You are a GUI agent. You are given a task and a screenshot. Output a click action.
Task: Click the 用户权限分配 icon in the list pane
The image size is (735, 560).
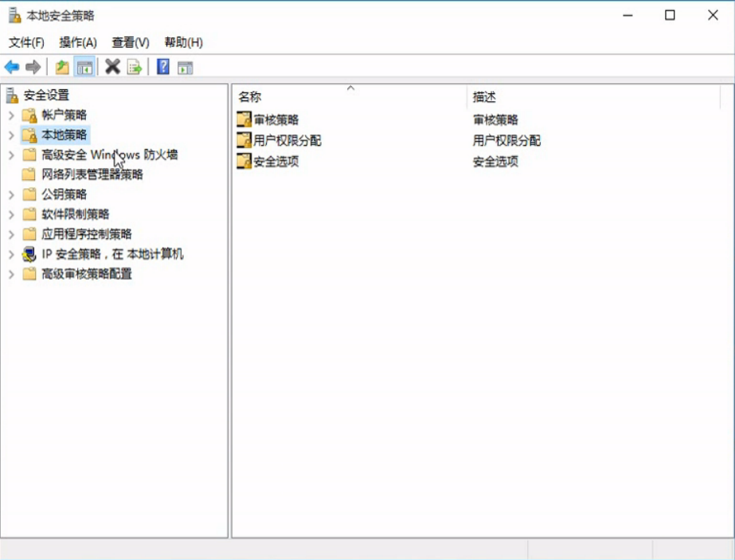244,139
